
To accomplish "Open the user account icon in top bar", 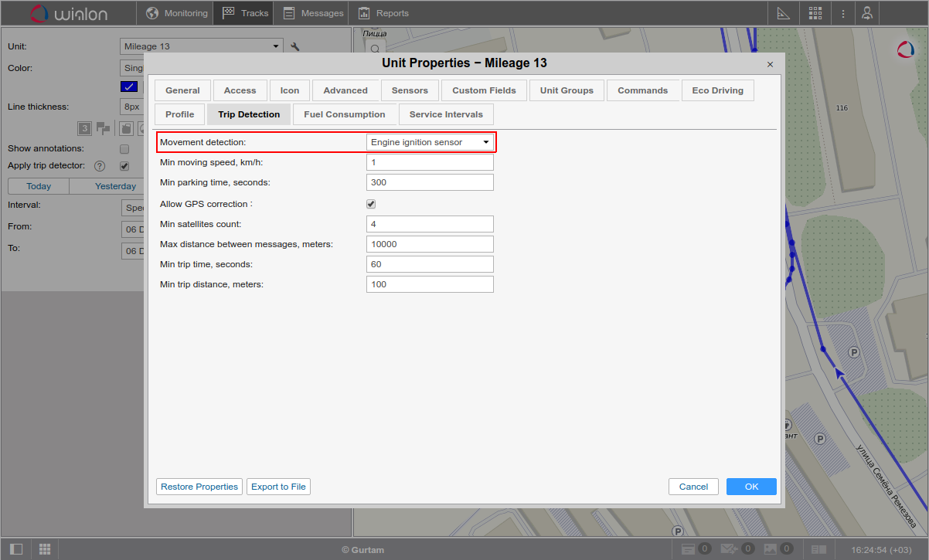I will [x=868, y=13].
